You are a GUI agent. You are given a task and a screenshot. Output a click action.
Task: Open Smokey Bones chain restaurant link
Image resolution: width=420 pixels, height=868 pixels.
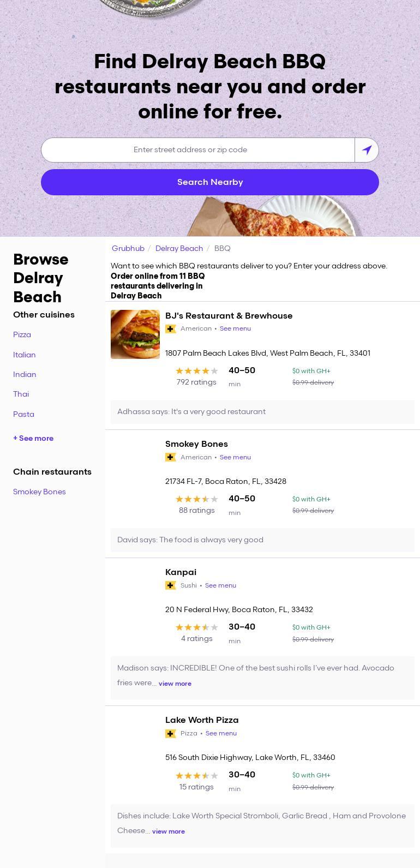(39, 492)
